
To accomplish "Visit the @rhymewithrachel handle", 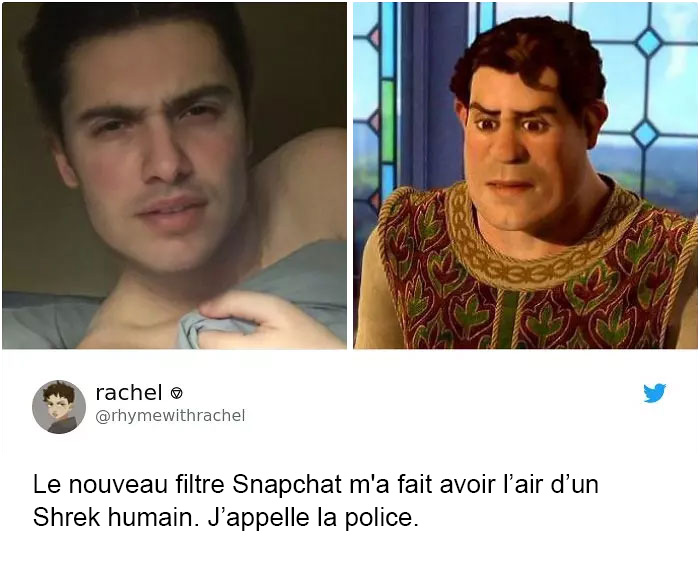I will (170, 416).
